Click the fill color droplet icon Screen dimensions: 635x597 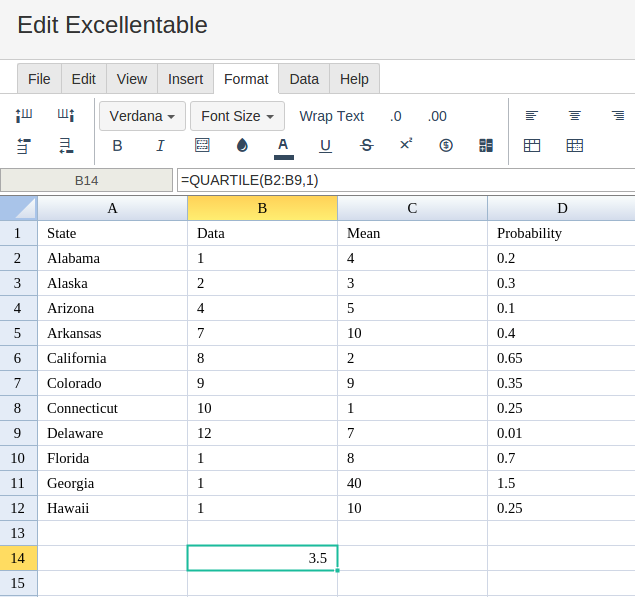[242, 145]
